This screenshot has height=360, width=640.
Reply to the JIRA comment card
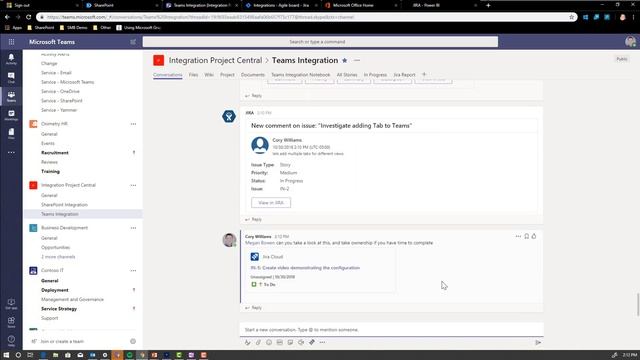253,219
